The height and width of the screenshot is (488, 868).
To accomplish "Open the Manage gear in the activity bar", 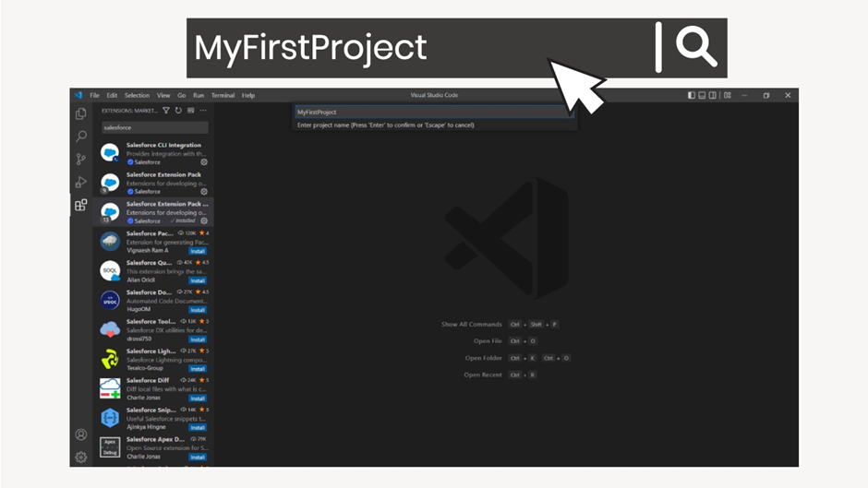I will tap(81, 458).
